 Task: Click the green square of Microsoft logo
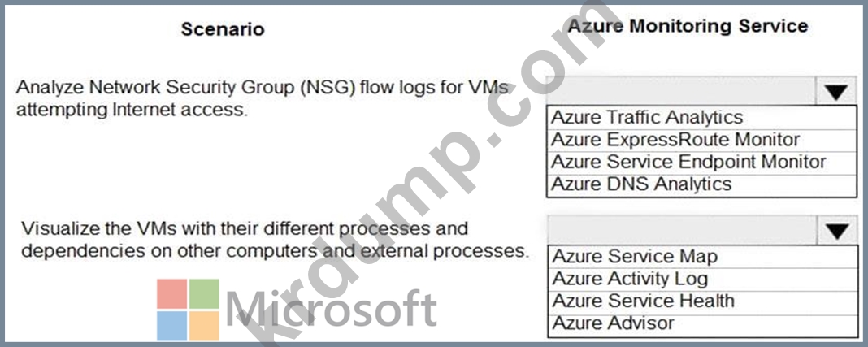(204, 293)
